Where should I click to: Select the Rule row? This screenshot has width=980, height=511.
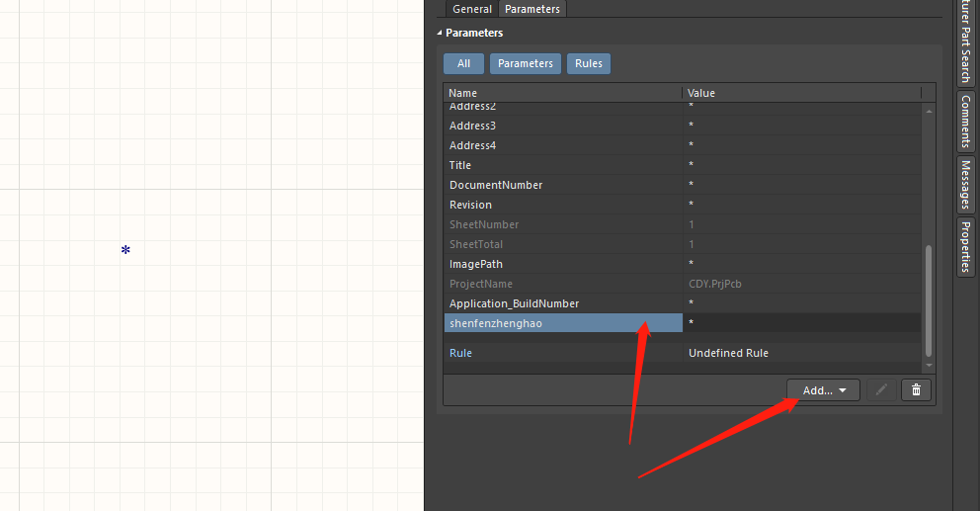[x=683, y=353]
